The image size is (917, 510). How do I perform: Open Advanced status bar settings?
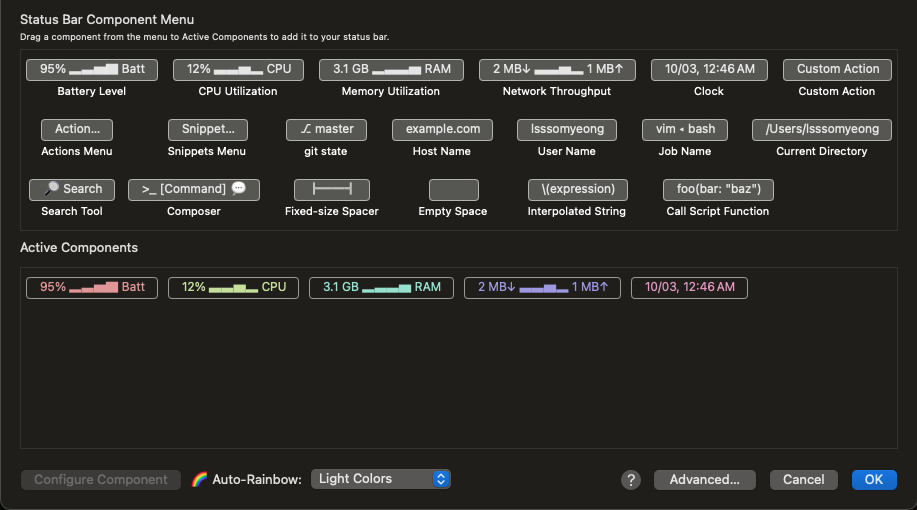[x=705, y=480]
